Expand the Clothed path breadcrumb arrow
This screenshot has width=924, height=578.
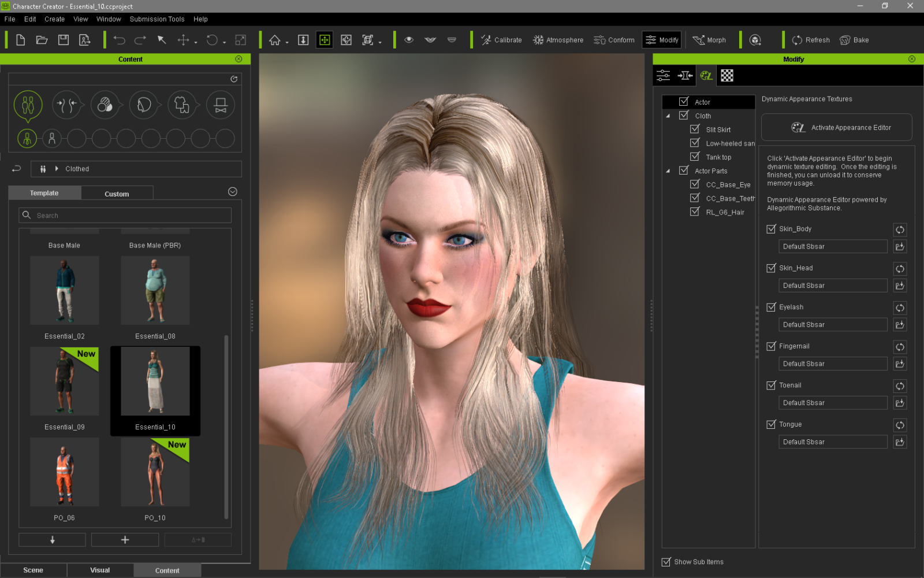[57, 169]
